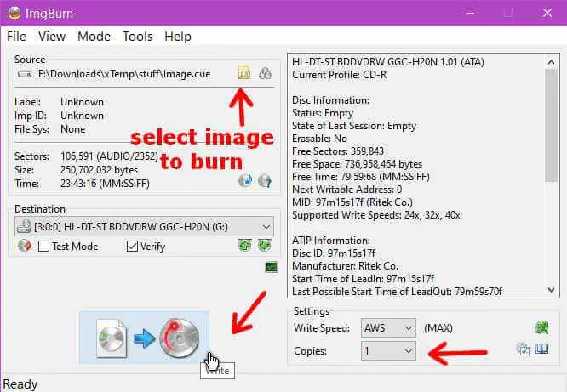Viewport: 567px width, 392px height.
Task: Close the ImgBurn window
Action: pyautogui.click(x=547, y=13)
